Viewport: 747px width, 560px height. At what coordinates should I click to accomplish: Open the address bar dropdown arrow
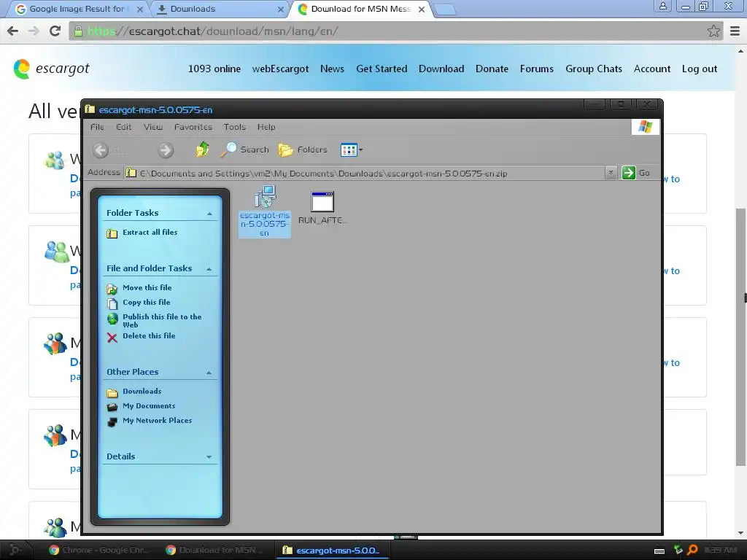[611, 173]
